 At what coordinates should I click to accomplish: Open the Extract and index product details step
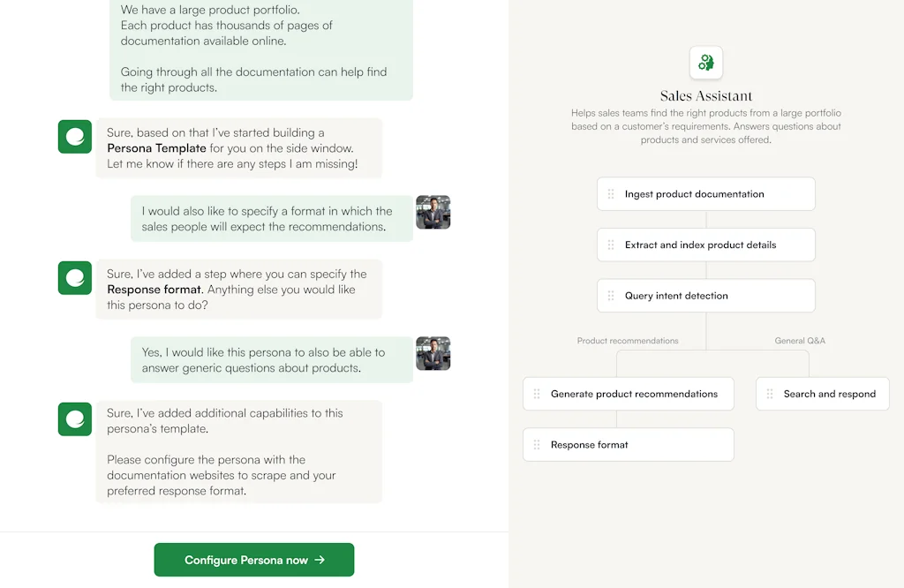point(705,245)
